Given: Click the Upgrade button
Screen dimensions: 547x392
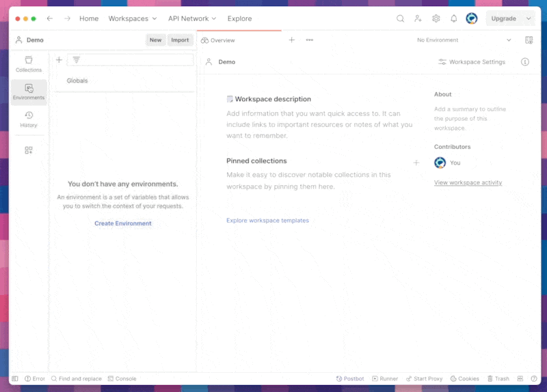Looking at the screenshot, I should click(503, 18).
